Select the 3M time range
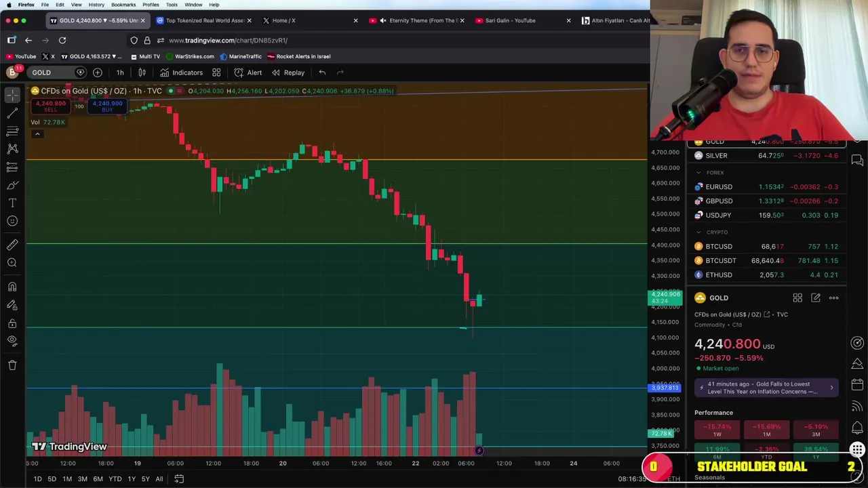Screen dimensions: 868x488 point(82,479)
